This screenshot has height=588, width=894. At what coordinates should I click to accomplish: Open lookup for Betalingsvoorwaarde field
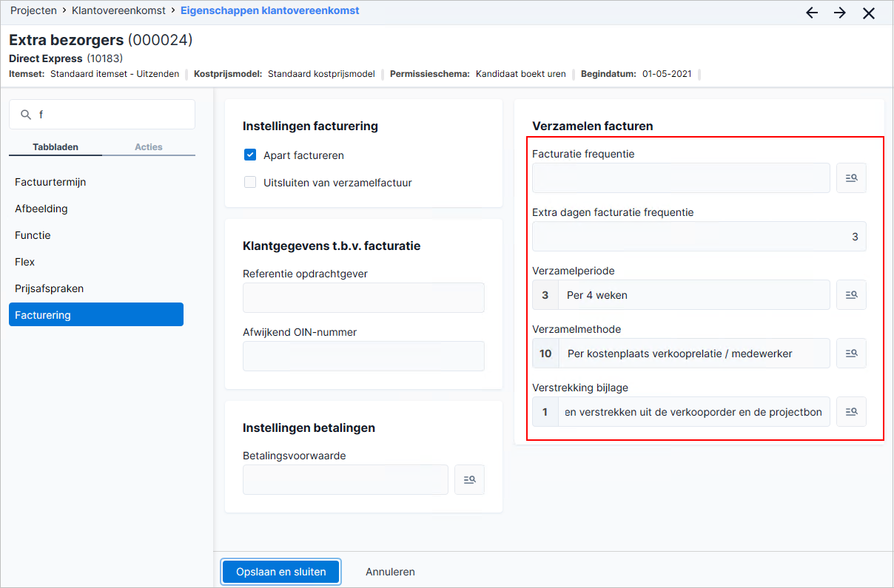coord(469,479)
